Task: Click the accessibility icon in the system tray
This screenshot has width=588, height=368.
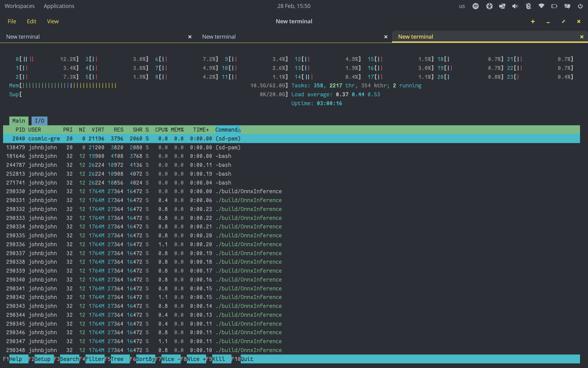Action: tap(489, 6)
